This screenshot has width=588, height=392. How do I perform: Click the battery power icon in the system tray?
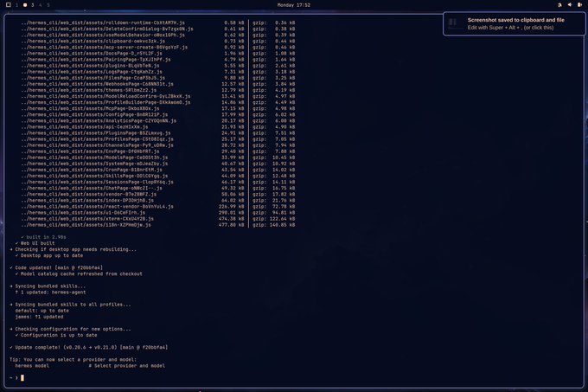click(579, 5)
